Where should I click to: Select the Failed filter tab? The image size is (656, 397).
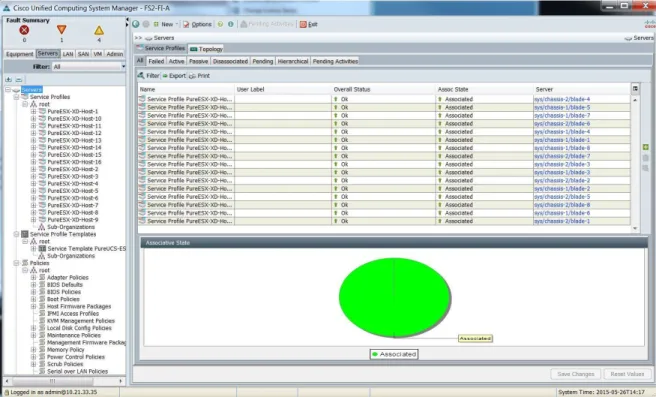[156, 61]
